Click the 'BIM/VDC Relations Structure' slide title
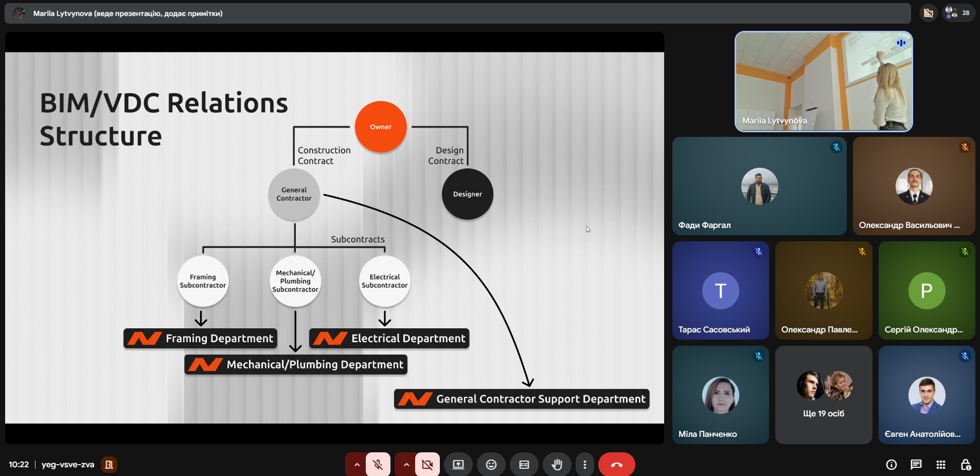This screenshot has width=980, height=476. point(164,119)
